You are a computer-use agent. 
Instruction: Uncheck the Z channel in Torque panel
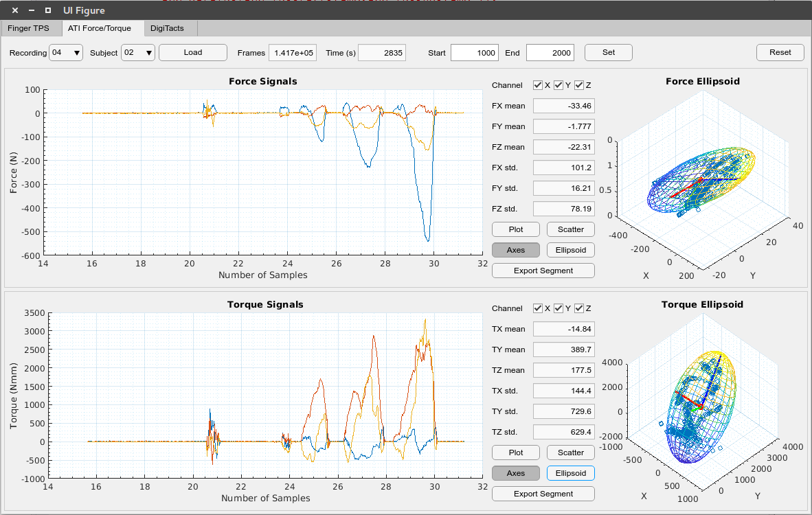coord(578,308)
